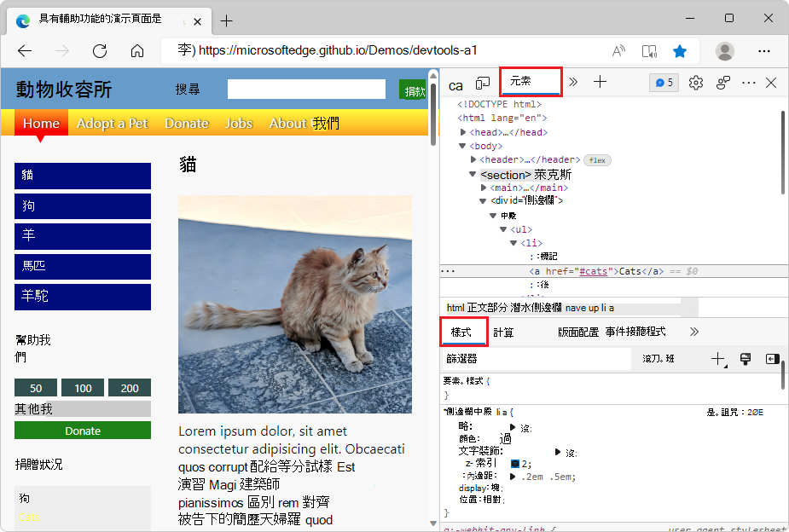Open the hidden style tabs chevron

coord(693,332)
